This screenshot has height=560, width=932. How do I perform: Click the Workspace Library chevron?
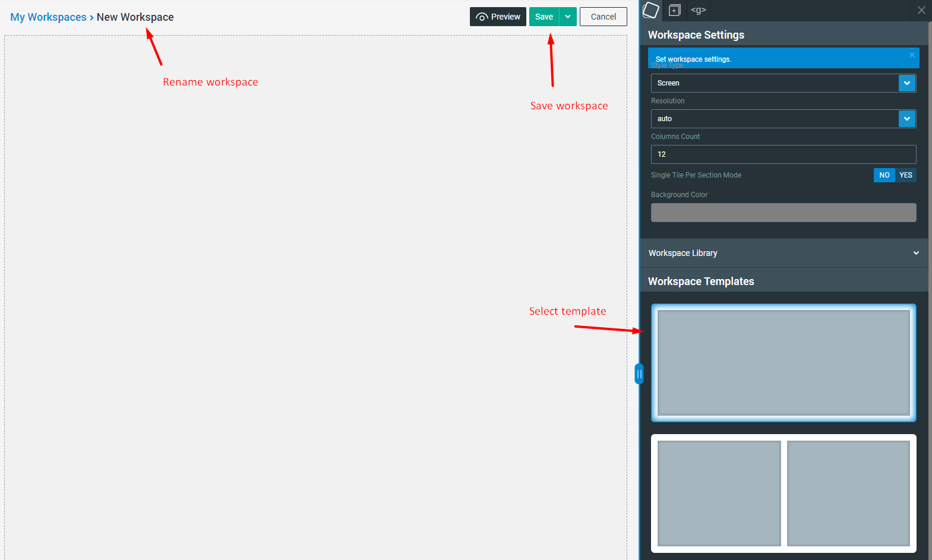click(916, 253)
